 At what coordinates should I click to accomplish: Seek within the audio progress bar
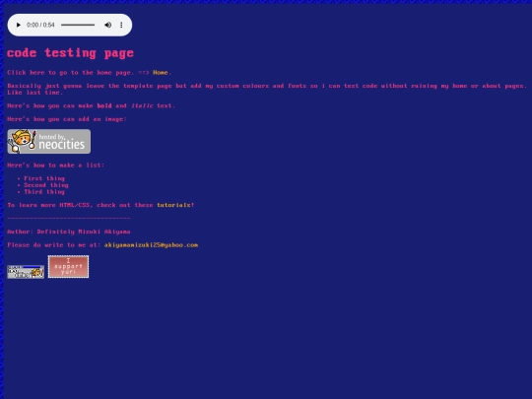[x=78, y=25]
